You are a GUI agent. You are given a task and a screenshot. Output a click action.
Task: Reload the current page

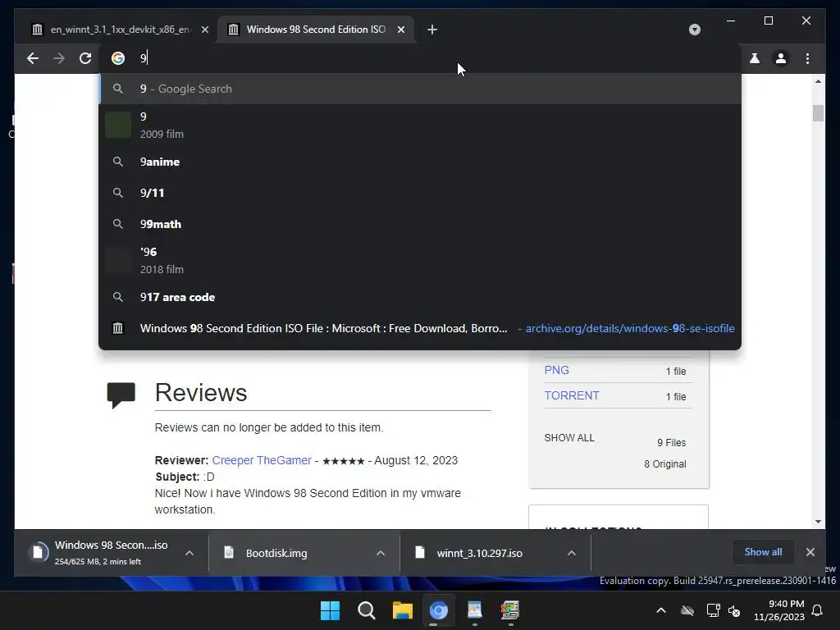coord(85,58)
